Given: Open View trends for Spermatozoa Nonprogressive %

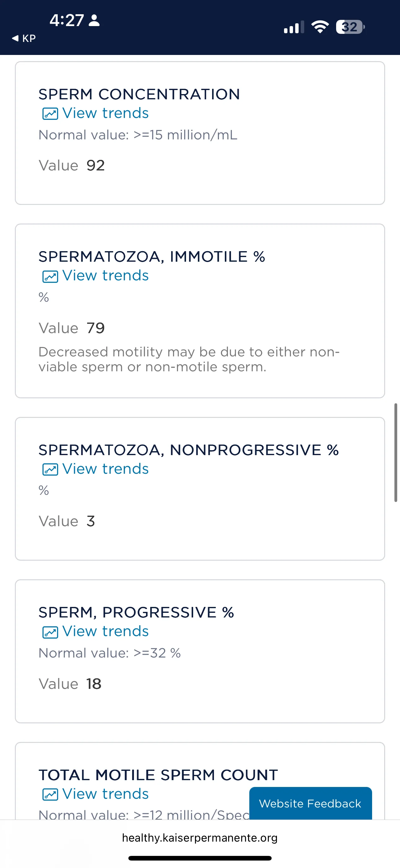Looking at the screenshot, I should (x=105, y=469).
